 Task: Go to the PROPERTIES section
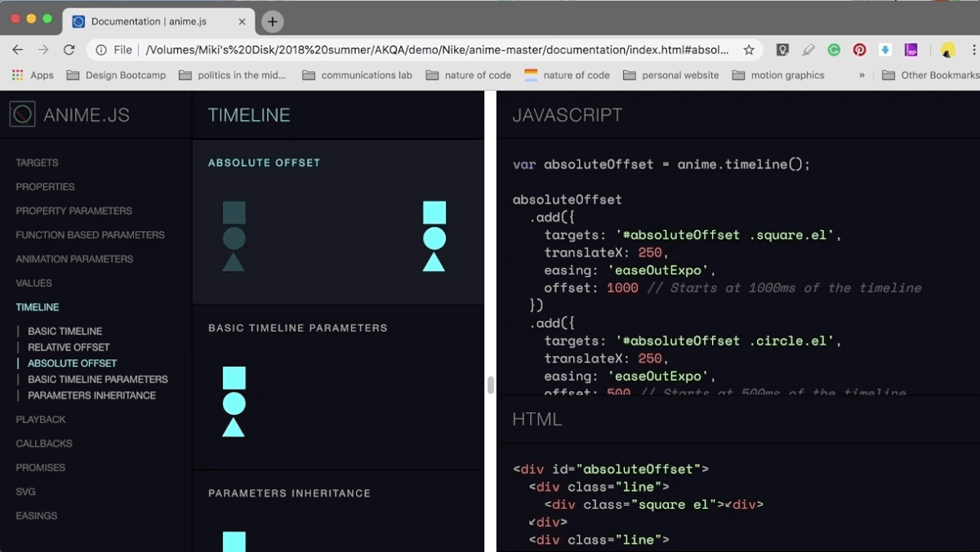pos(45,187)
